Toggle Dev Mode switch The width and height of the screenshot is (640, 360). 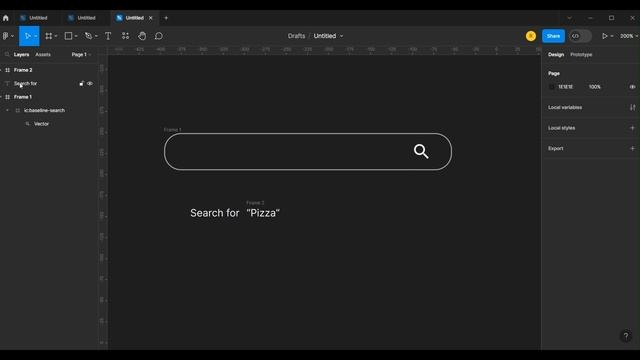(x=580, y=36)
